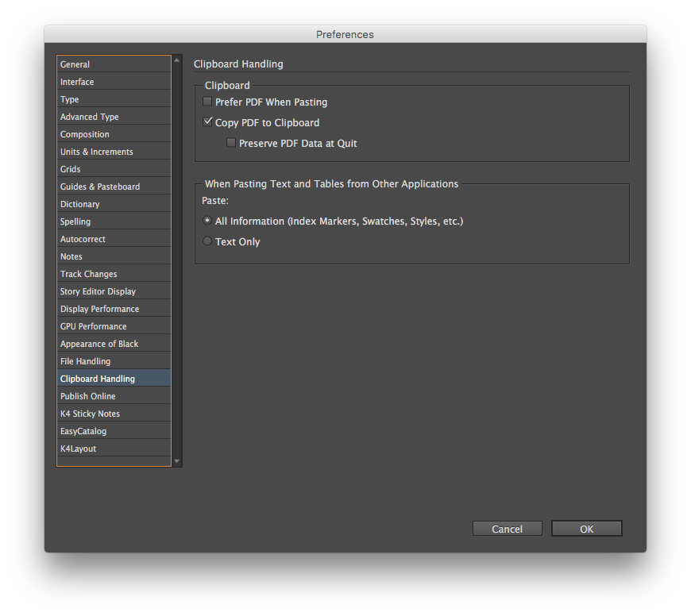The image size is (691, 616).
Task: Open Publish Online preferences
Action: coord(114,396)
